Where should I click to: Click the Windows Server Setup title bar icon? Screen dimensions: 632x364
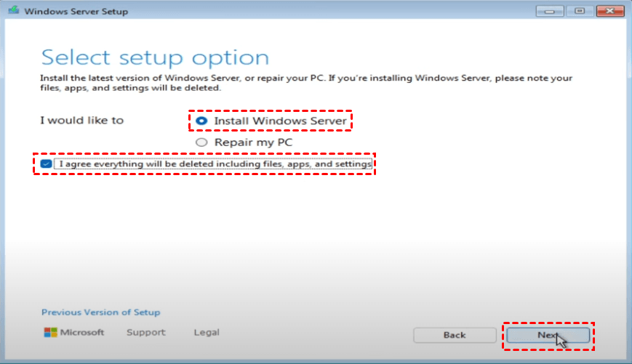click(x=12, y=12)
